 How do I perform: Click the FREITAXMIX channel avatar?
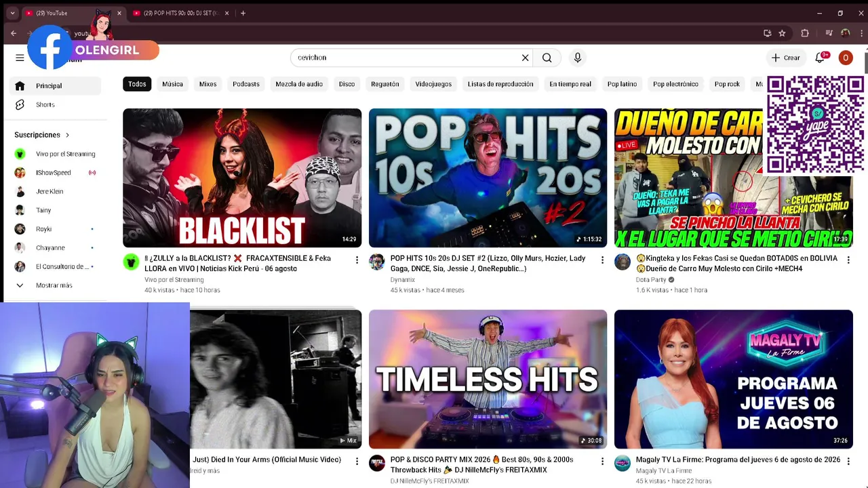tap(377, 464)
